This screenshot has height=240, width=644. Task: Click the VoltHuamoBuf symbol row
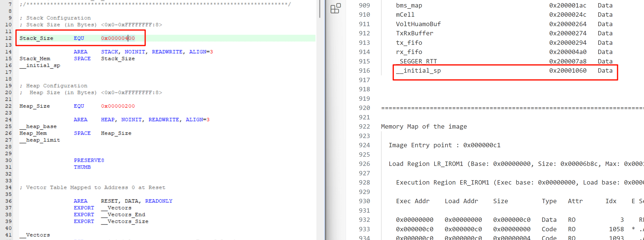pos(418,24)
